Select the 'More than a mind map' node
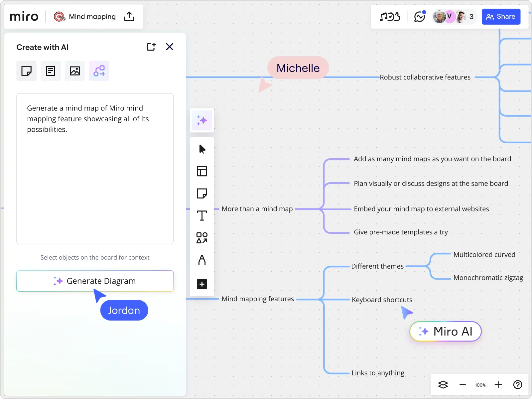The image size is (532, 399). pos(257,209)
